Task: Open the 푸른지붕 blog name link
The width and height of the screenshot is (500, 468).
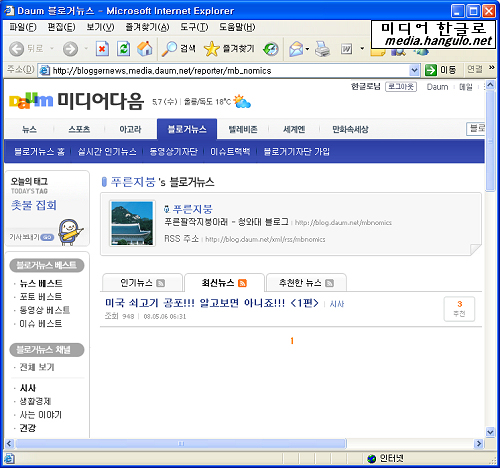Action: (x=192, y=209)
